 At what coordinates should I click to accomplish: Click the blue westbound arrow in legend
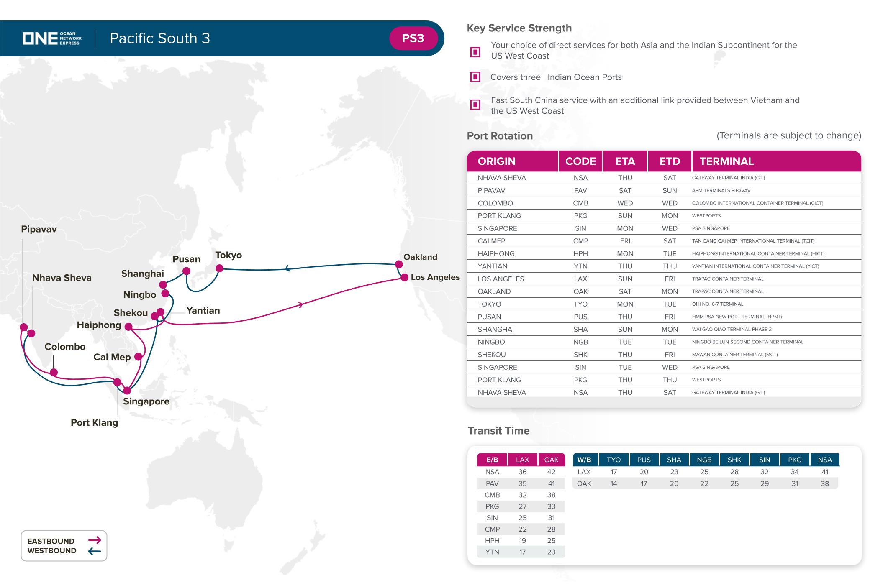[x=95, y=551]
